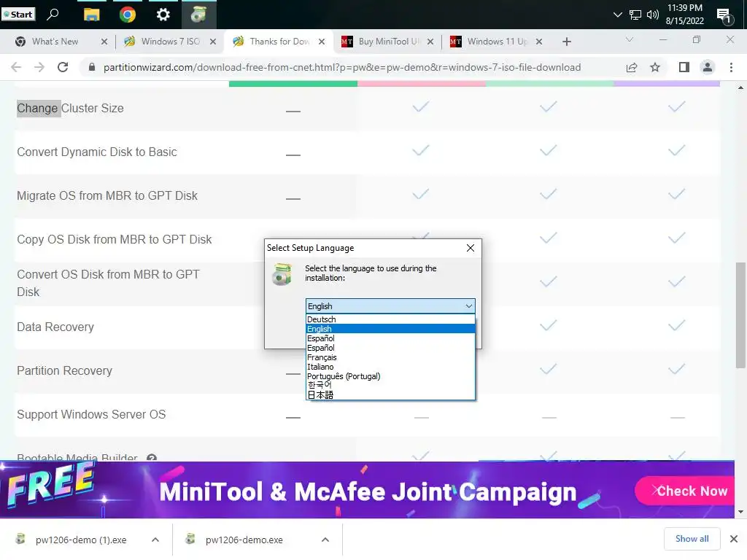Open the English language combo box
Screen dimensions: 747x560
pos(390,306)
